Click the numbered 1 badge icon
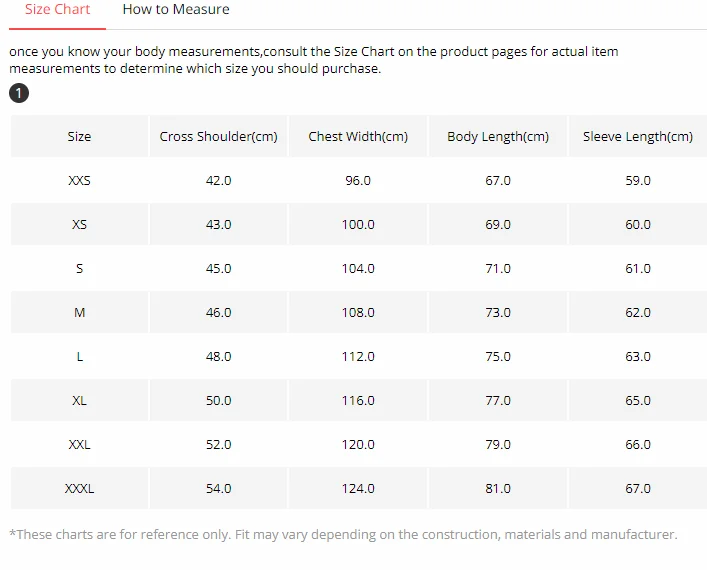The height and width of the screenshot is (570, 707). tap(19, 93)
